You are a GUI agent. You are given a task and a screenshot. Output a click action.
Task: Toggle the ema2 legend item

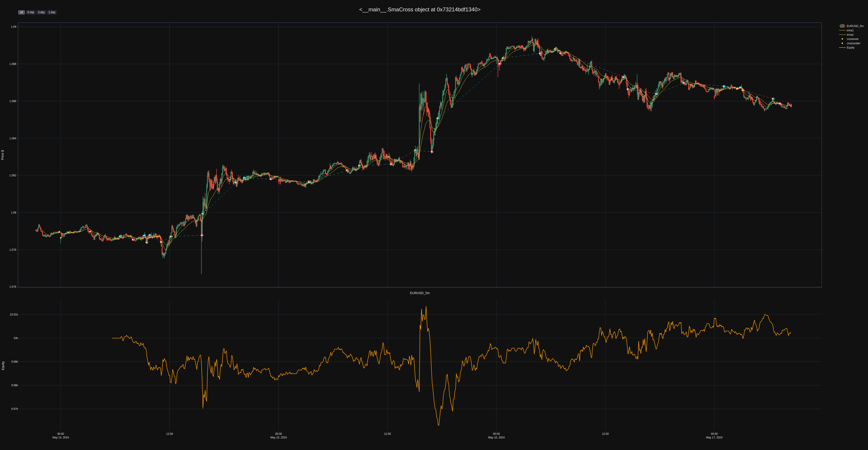(850, 35)
